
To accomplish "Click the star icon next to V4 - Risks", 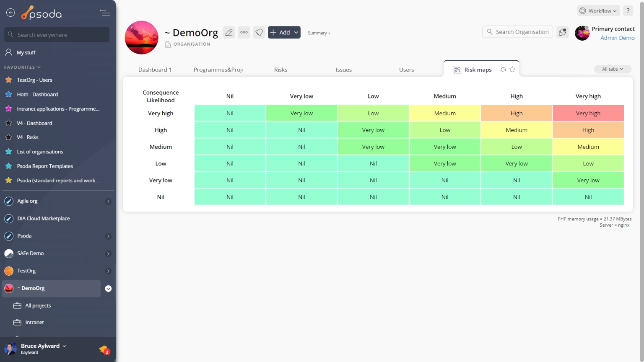I will [8, 137].
